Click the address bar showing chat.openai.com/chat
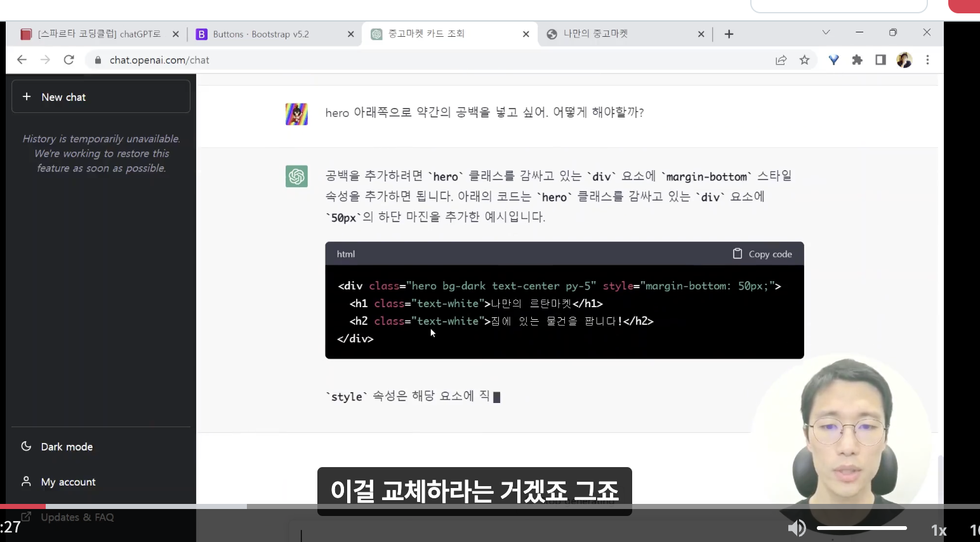This screenshot has width=980, height=542. (432, 60)
